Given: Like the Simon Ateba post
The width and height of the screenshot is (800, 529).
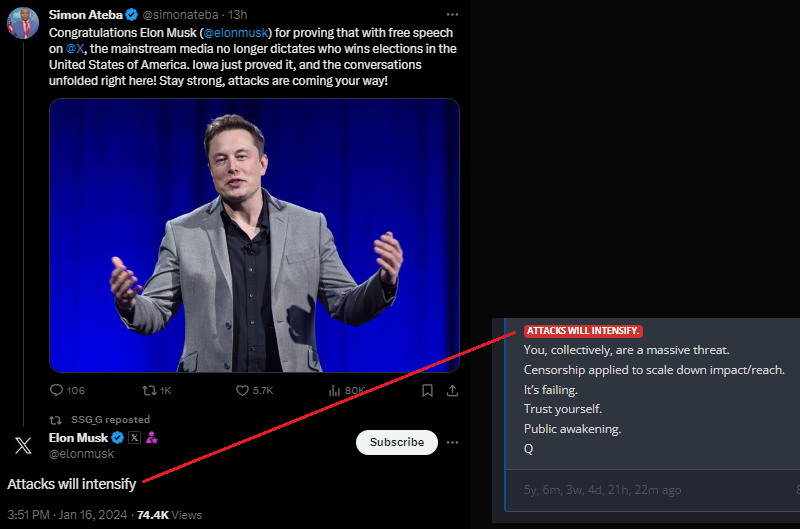Looking at the screenshot, I should pos(242,390).
